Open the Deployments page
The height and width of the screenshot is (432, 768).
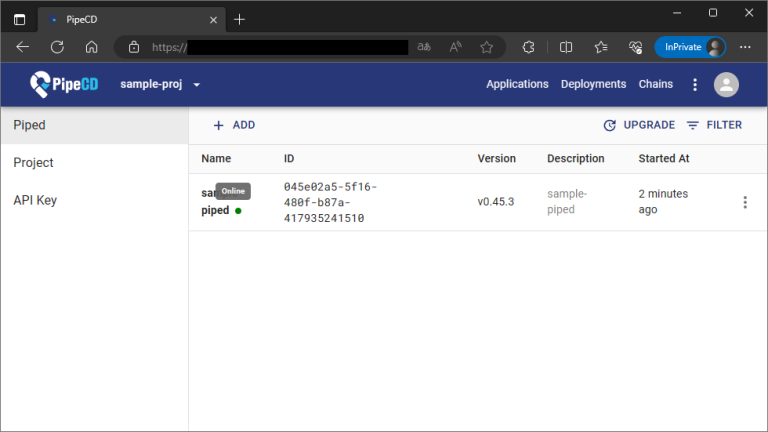tap(593, 85)
